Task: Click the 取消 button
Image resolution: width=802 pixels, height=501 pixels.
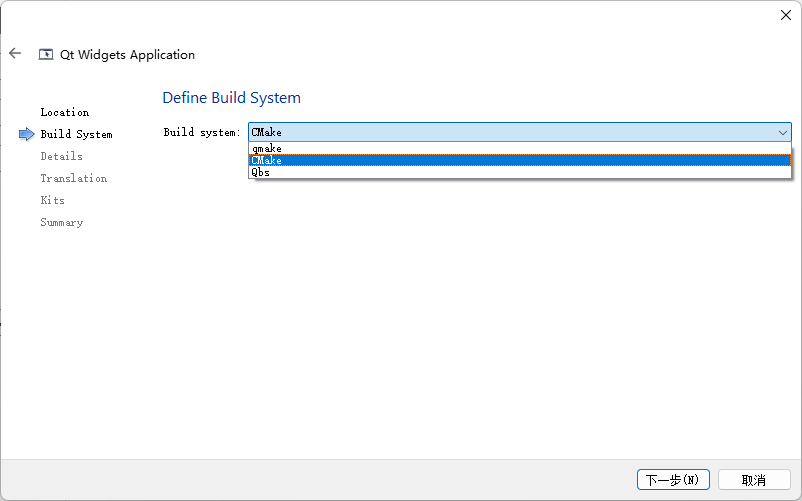Action: pos(754,480)
